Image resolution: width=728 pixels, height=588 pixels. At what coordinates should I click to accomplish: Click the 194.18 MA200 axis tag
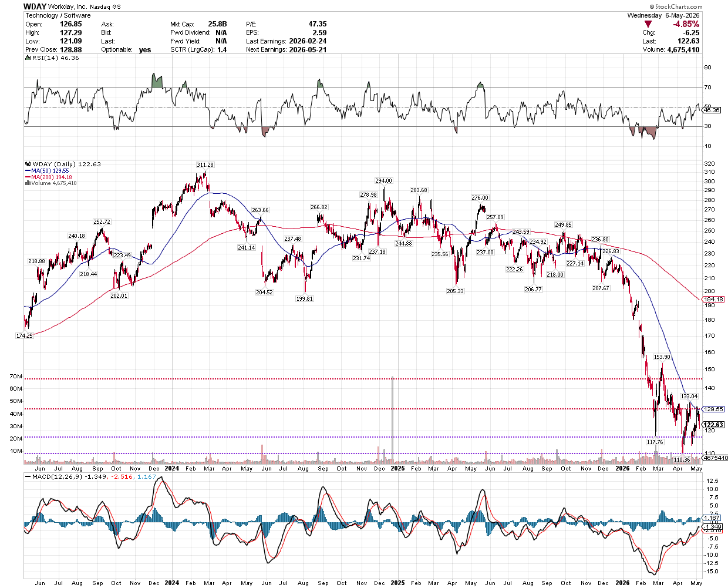coord(713,300)
